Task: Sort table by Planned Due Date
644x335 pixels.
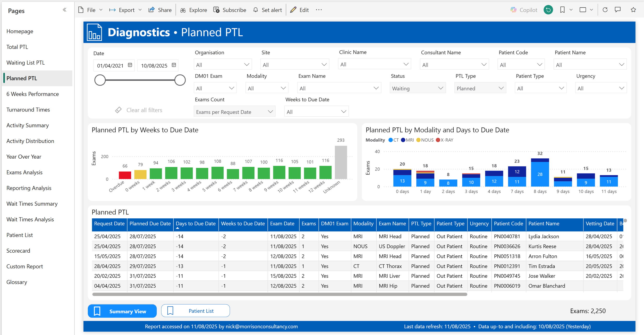Action: (x=150, y=224)
